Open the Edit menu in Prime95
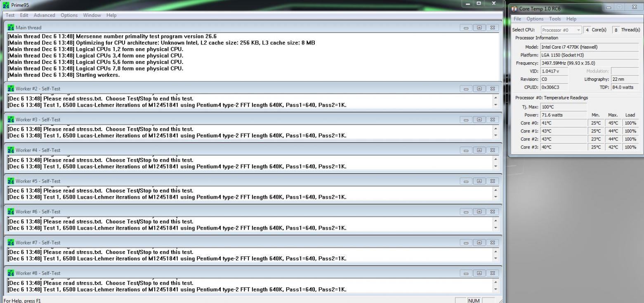 (25, 15)
